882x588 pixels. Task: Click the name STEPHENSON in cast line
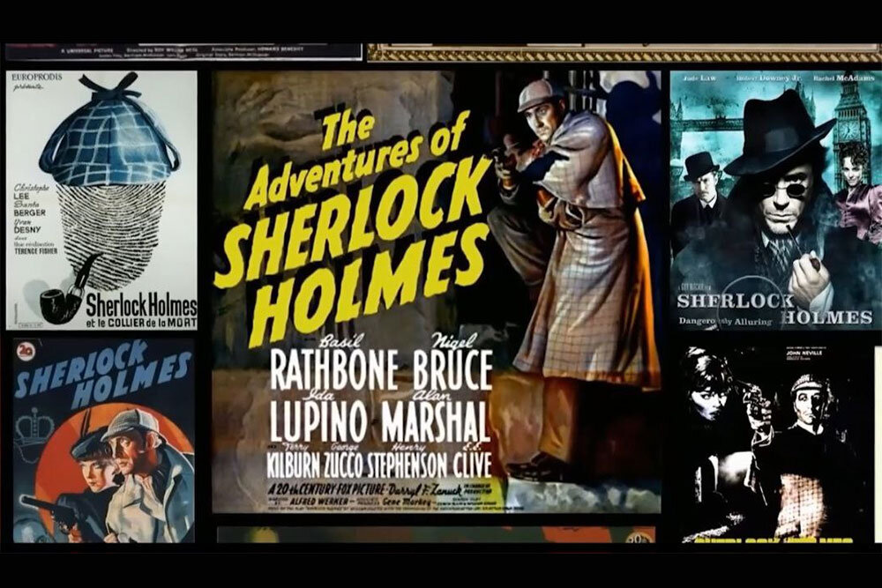point(407,465)
